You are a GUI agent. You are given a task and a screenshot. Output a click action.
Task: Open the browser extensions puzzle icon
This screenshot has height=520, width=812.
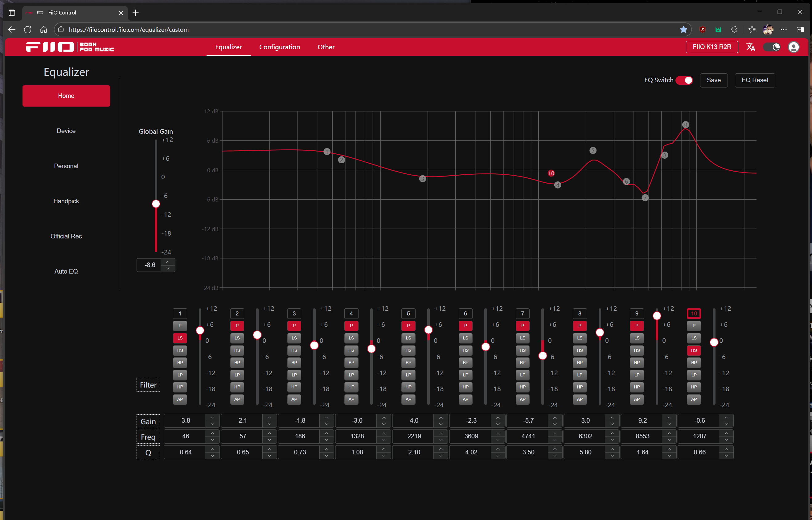734,30
